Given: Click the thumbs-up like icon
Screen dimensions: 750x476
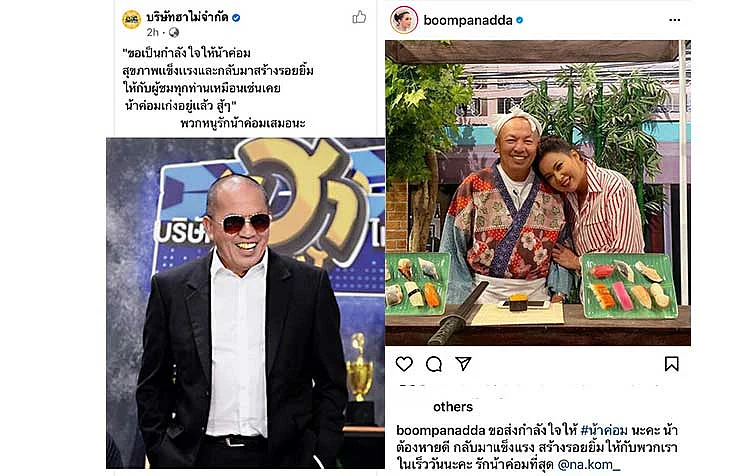Looking at the screenshot, I should coord(359,17).
